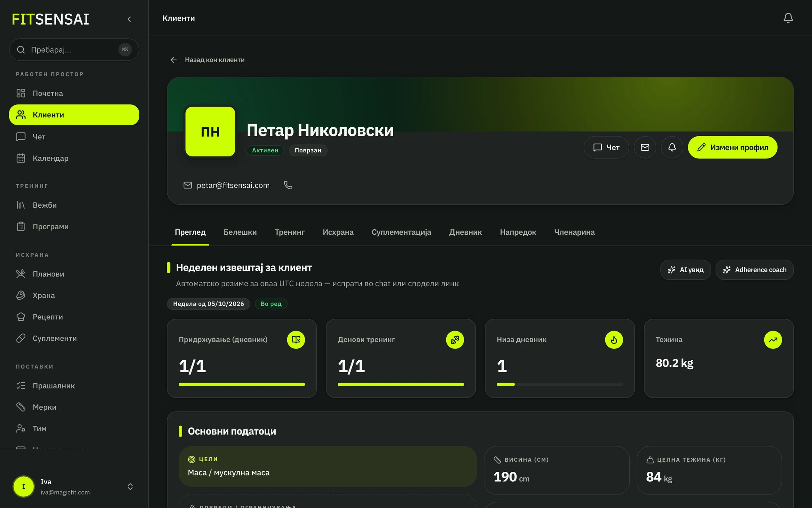Click the FITSENSAI logo
Screen dimensions: 812x508
pyautogui.click(x=50, y=19)
